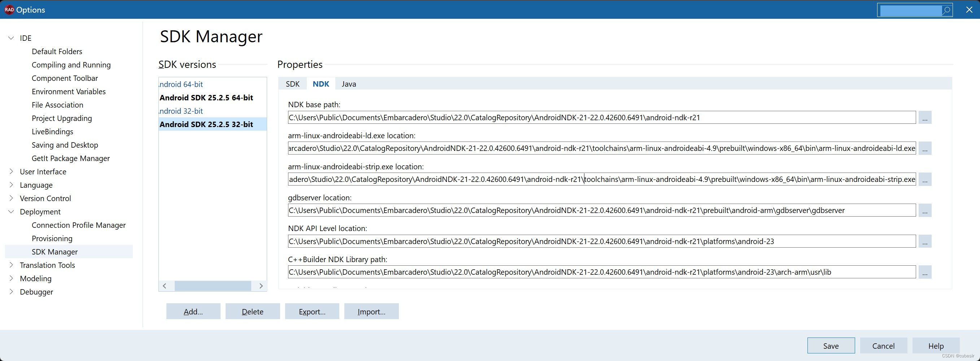Browse for NDK base path

(x=925, y=118)
